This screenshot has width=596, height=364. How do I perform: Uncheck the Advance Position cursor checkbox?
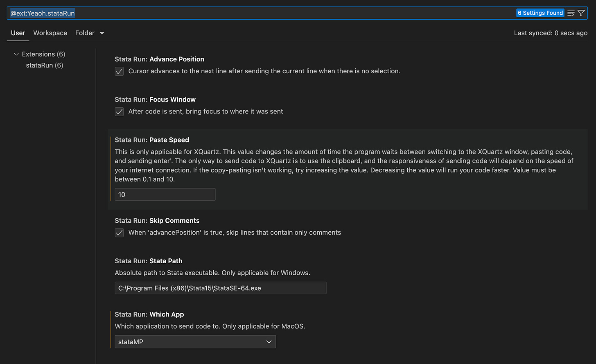[x=119, y=71]
